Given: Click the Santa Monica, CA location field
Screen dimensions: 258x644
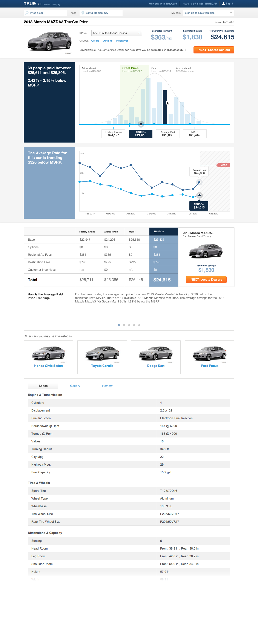Looking at the screenshot, I should 101,13.
